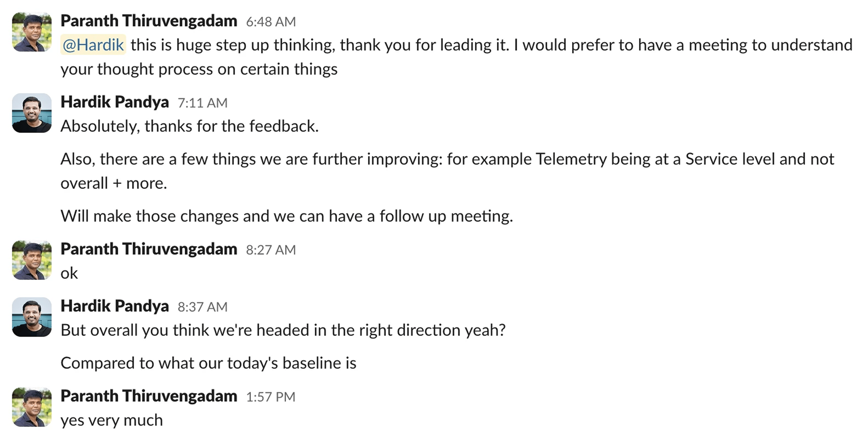This screenshot has width=868, height=441.
Task: Click the "Absolutely, thanks for the feedback." message
Action: (189, 126)
